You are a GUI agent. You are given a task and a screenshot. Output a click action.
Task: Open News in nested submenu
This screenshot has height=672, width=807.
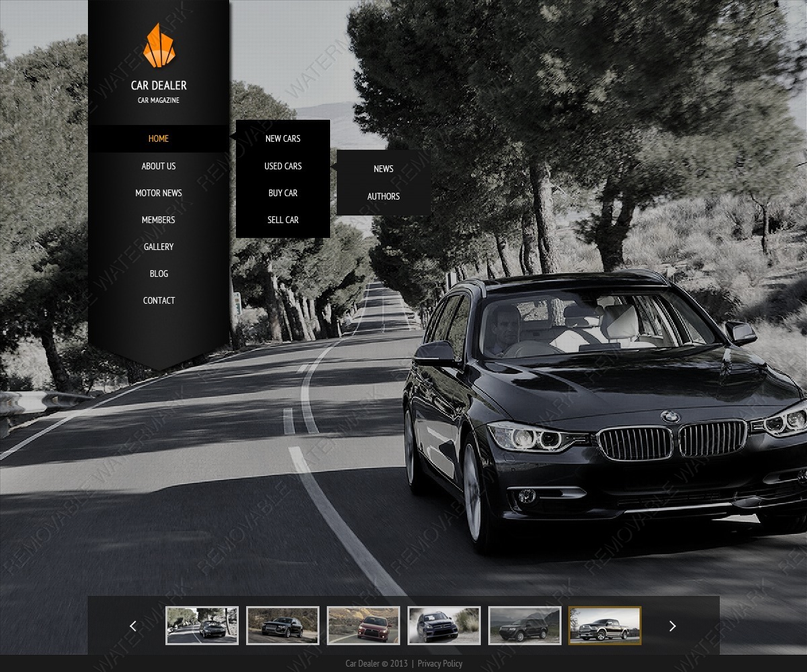point(383,169)
